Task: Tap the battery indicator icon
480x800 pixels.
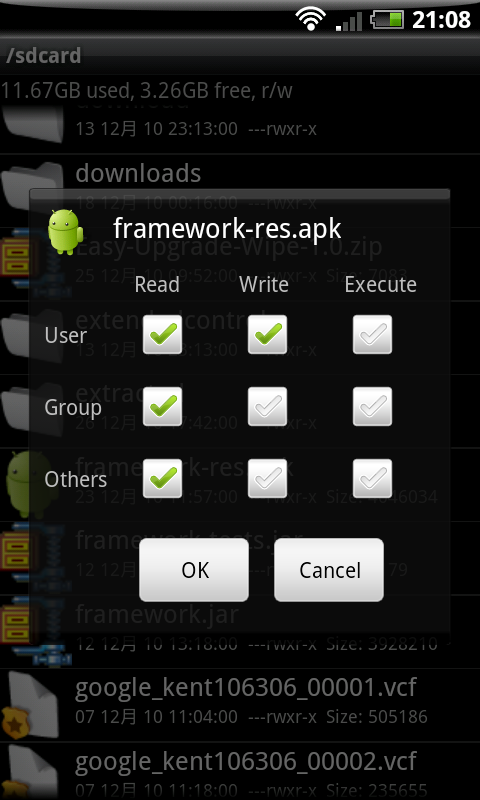Action: [x=387, y=20]
